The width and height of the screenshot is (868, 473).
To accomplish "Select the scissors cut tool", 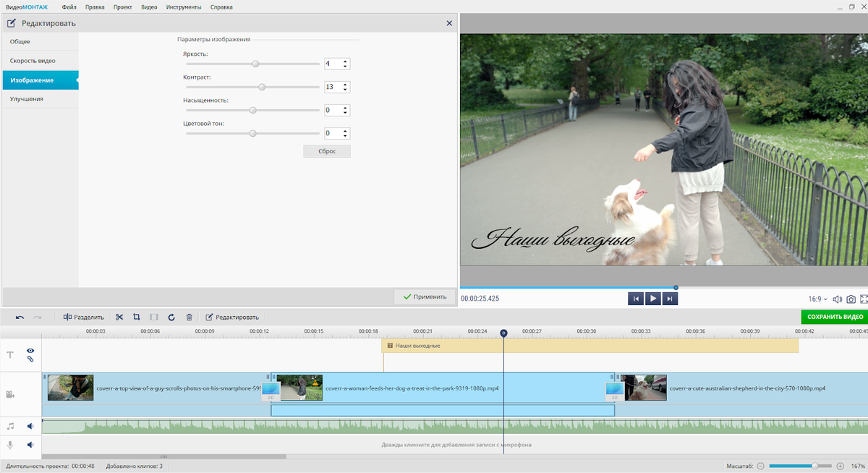I will coord(119,317).
